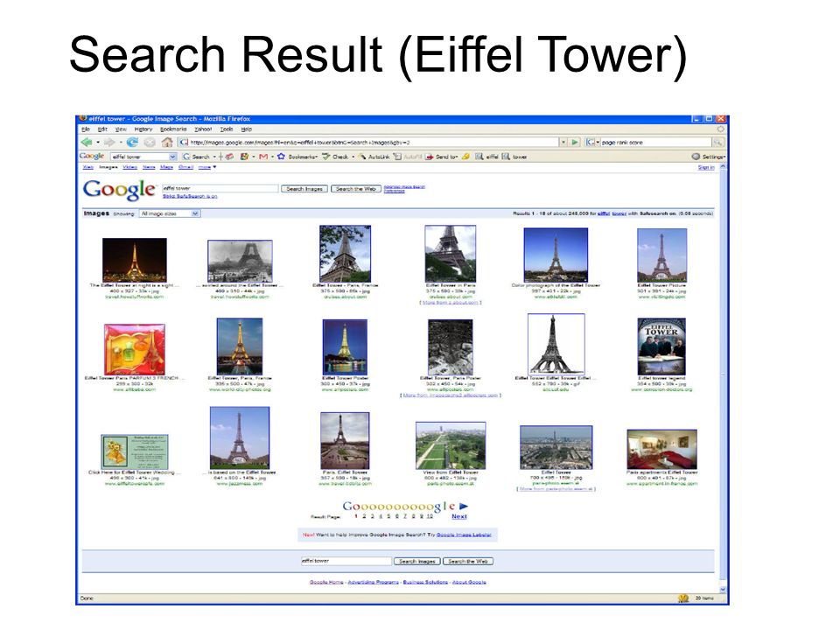Open the File menu
Viewport: 840px width, 630px height.
pyautogui.click(x=85, y=129)
